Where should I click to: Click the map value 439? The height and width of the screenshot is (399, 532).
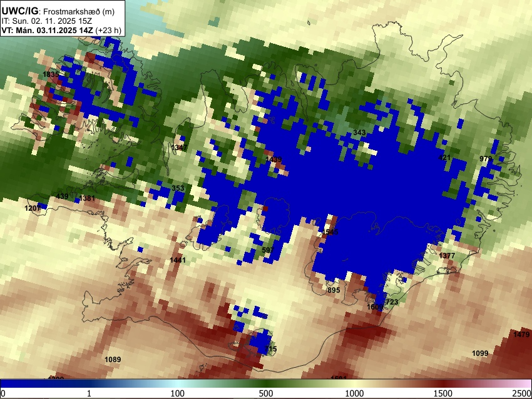pyautogui.click(x=62, y=196)
